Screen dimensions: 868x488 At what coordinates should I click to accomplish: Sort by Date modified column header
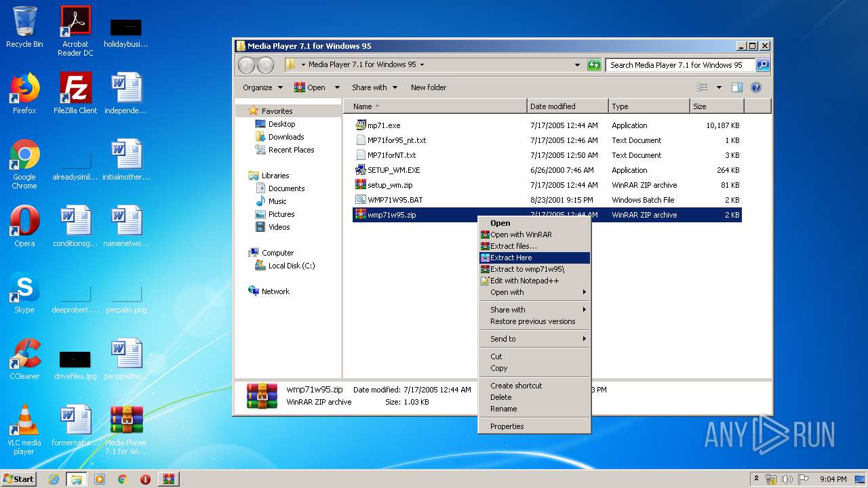coord(568,106)
